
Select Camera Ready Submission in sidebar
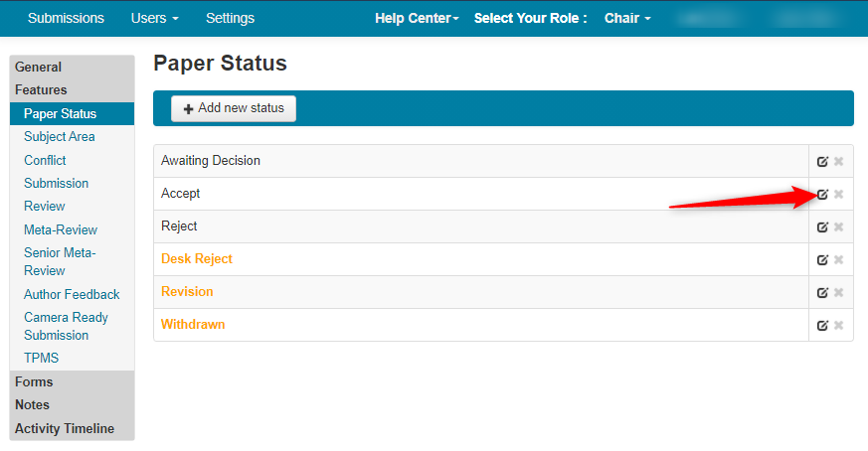tap(66, 326)
